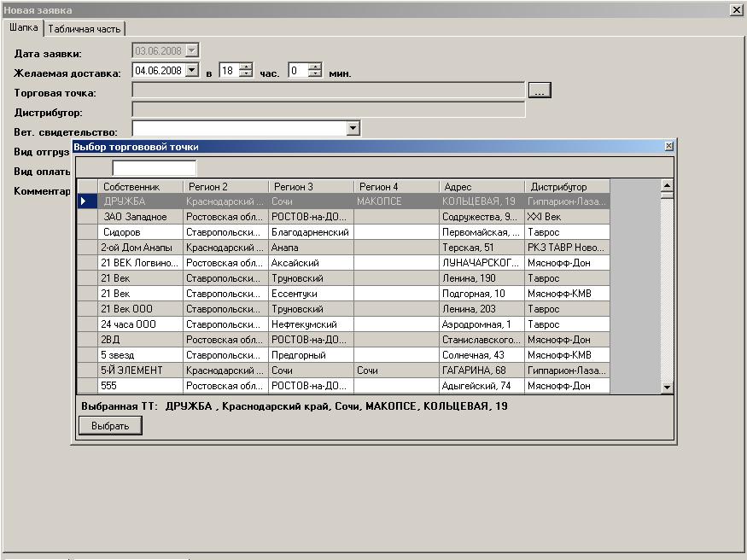Click the minutes field showing 0

[298, 71]
